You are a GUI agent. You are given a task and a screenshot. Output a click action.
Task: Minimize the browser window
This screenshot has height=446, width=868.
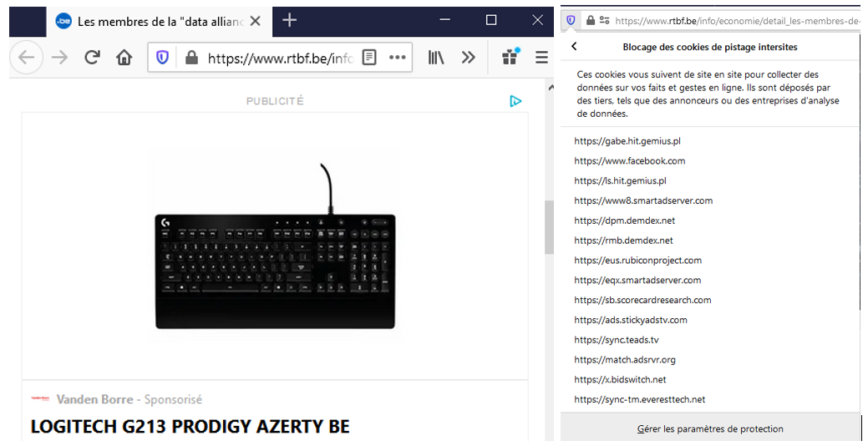pyautogui.click(x=444, y=20)
